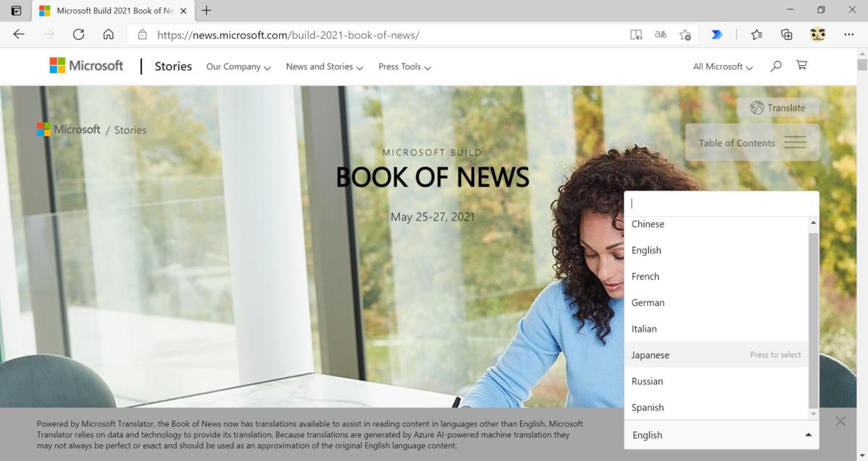Image resolution: width=868 pixels, height=461 pixels.
Task: Select Chinese from language list
Action: click(716, 224)
